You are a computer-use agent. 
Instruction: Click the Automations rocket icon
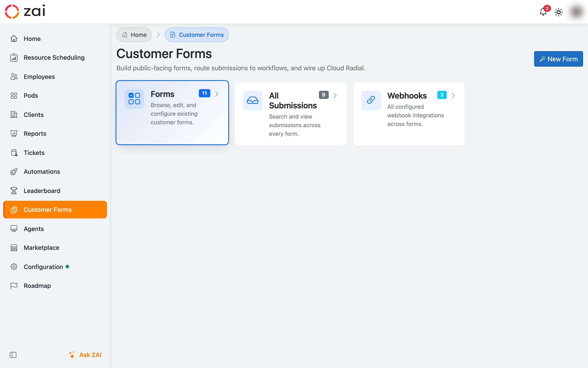pos(14,172)
